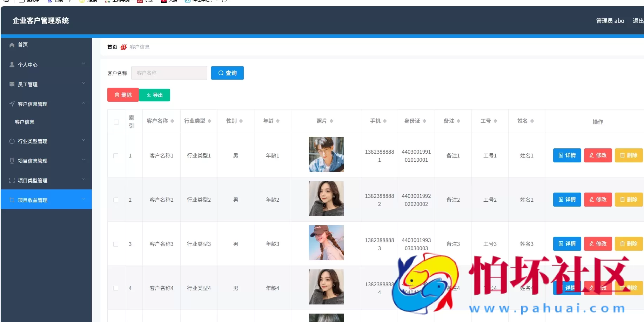
Task: Expand the 员工管理 menu chevron
Action: (x=83, y=83)
